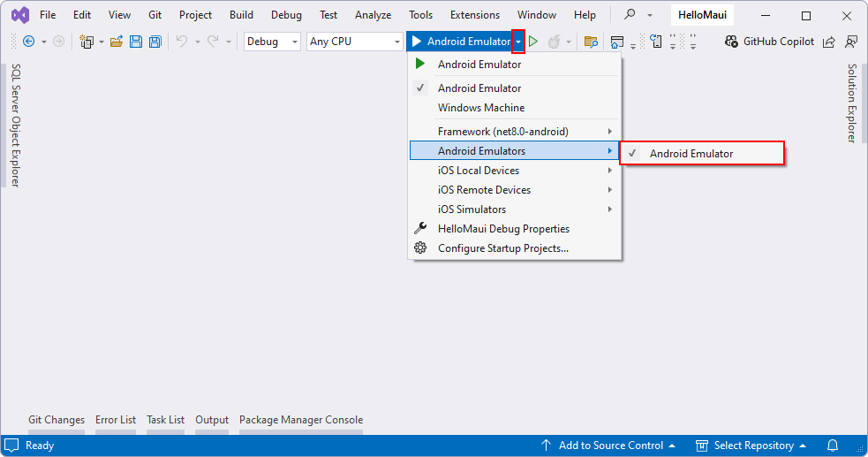Click the browser window home toolbar icon

(x=616, y=42)
